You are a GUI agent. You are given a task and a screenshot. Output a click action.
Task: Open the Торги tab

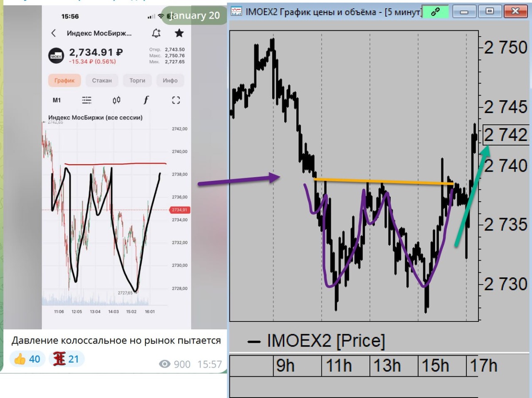pos(137,81)
